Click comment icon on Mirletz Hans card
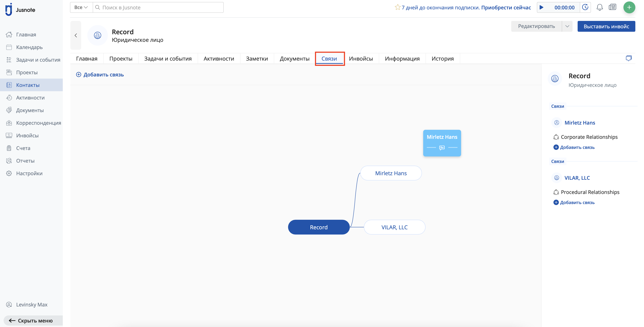This screenshot has height=327, width=644. coord(442,148)
